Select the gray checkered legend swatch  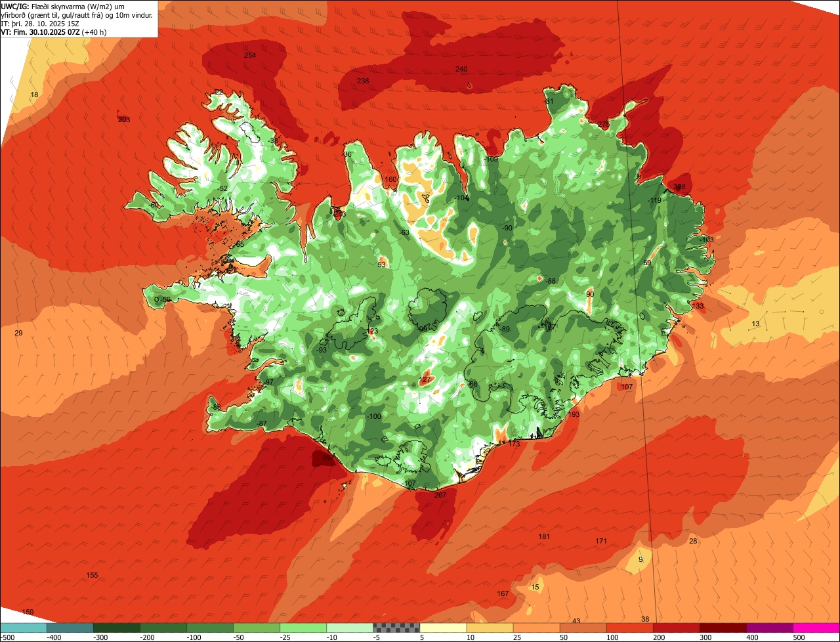point(396,628)
